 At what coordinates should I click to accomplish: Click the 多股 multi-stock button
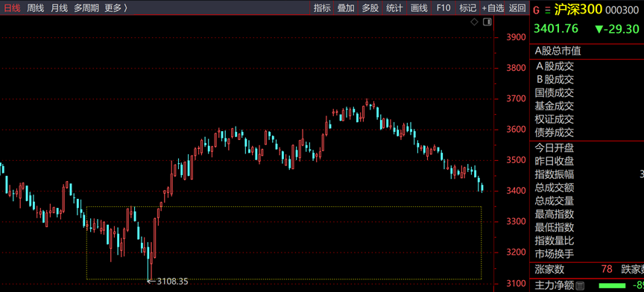tap(370, 7)
